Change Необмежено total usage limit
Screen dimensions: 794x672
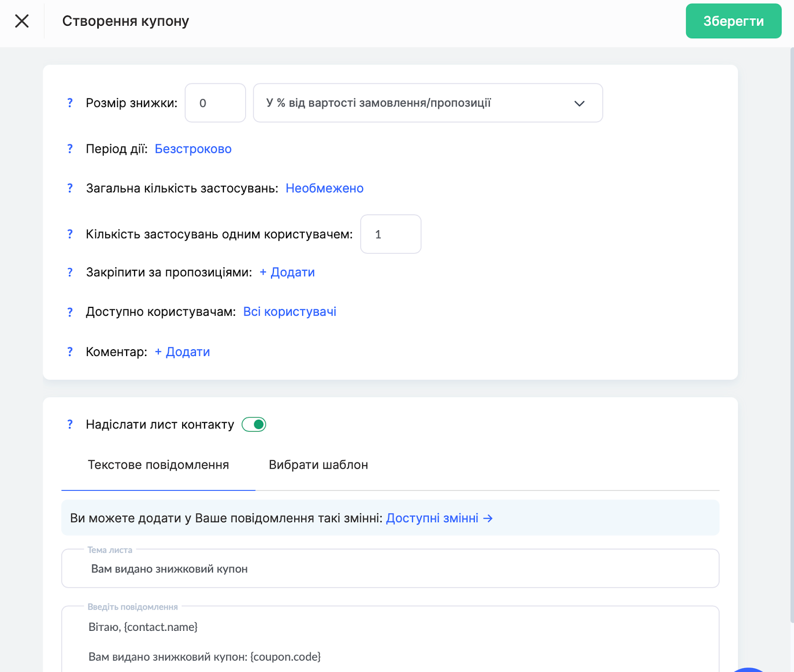(x=325, y=188)
